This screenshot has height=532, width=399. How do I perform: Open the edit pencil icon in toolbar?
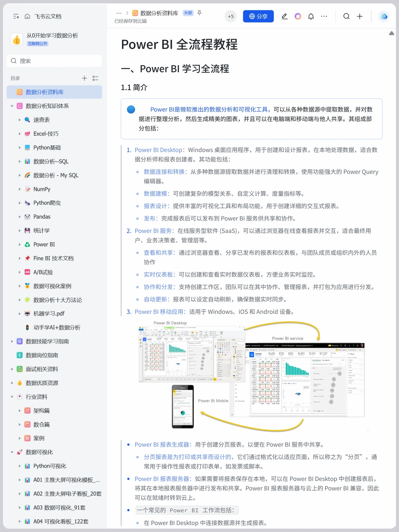[x=284, y=16]
